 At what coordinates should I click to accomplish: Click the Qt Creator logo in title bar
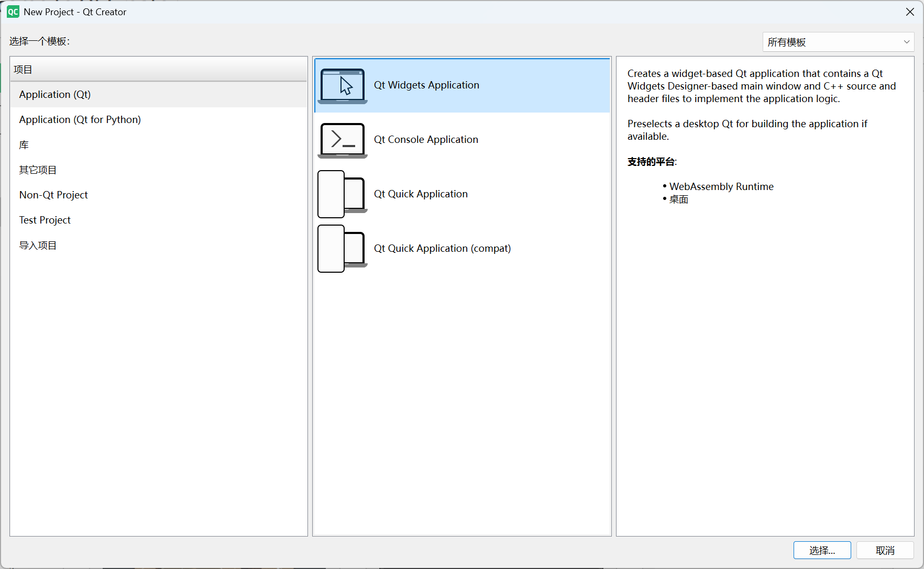pyautogui.click(x=13, y=12)
